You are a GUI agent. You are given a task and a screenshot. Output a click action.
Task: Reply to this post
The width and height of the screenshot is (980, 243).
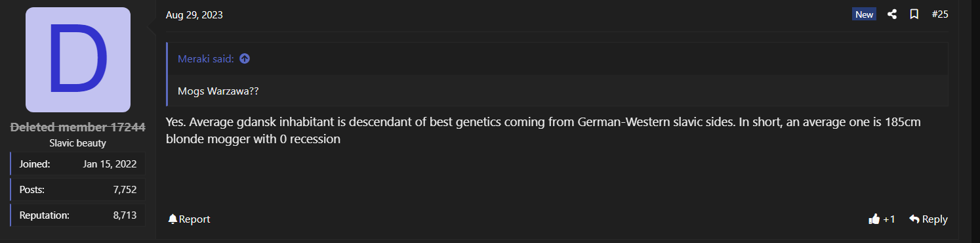[928, 219]
